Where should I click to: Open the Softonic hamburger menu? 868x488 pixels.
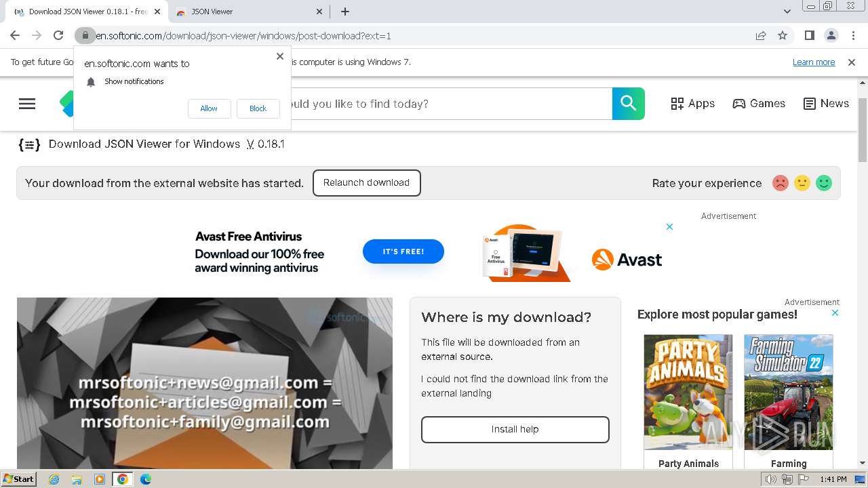(x=27, y=104)
